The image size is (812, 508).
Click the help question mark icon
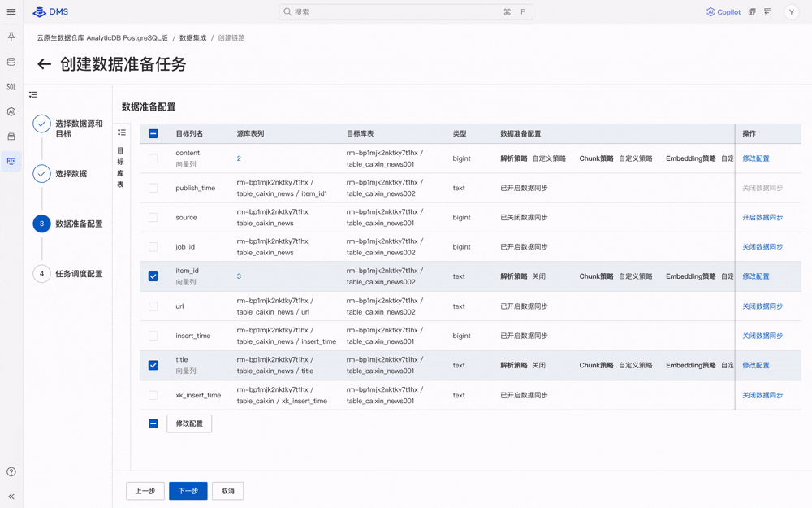coord(11,471)
